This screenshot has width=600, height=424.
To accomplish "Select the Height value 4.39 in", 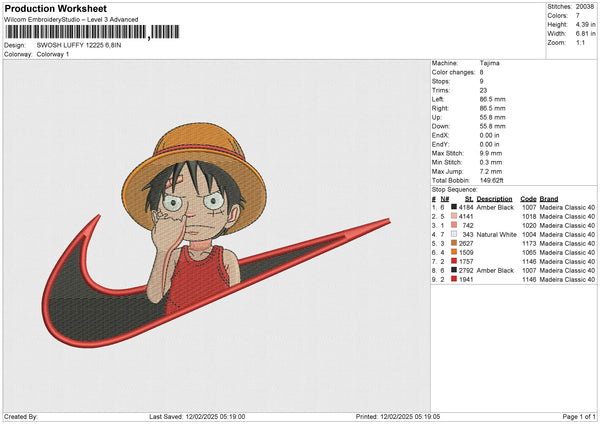I will (x=585, y=24).
